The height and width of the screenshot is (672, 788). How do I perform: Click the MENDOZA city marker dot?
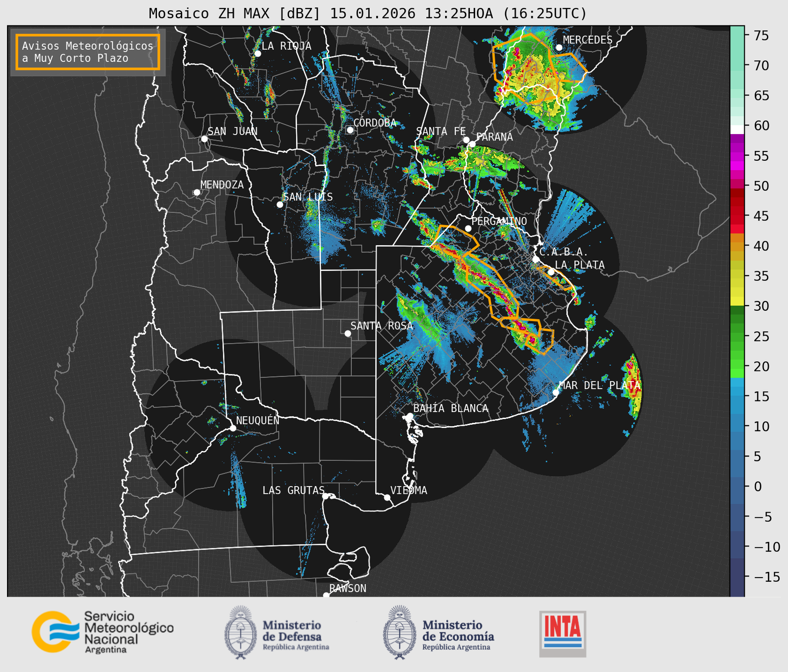coord(197,193)
